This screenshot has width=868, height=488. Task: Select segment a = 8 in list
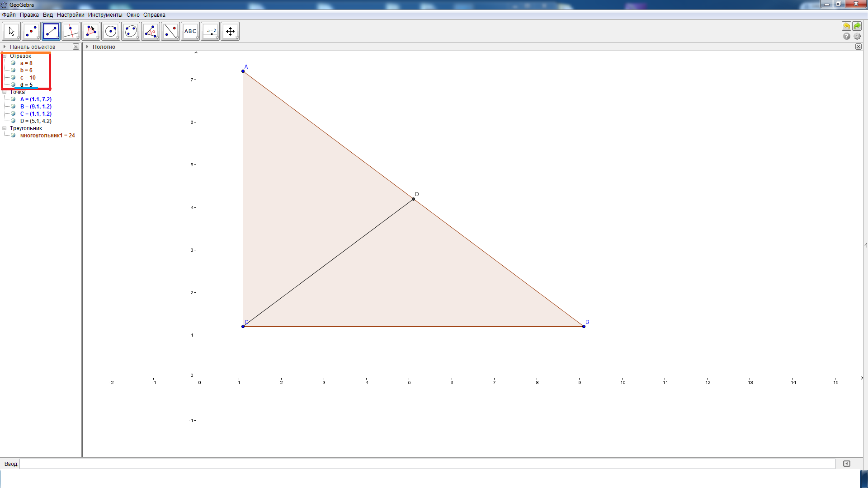click(26, 63)
